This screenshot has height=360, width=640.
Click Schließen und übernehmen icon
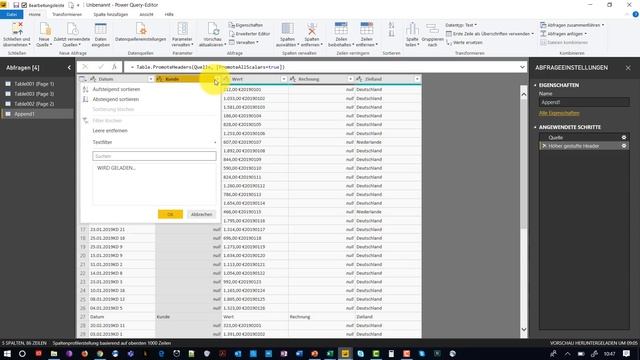tap(17, 29)
